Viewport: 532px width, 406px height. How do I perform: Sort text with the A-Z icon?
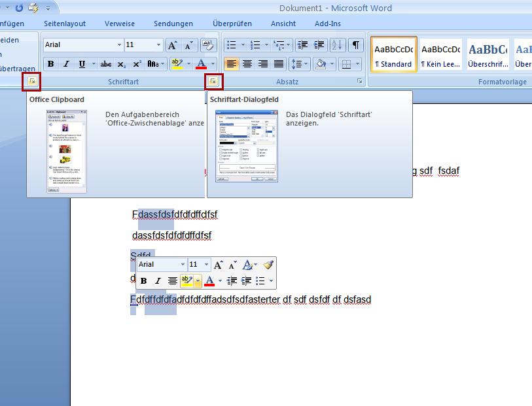(x=337, y=44)
